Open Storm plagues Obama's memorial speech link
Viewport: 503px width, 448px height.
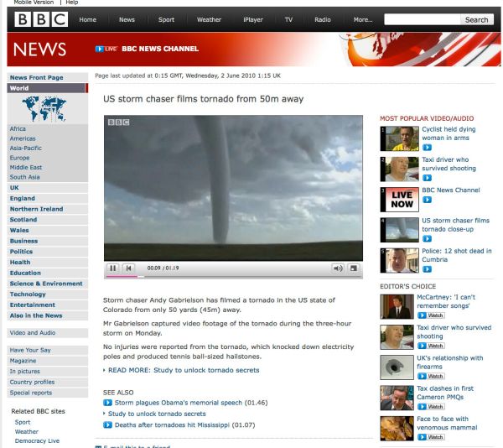click(x=179, y=403)
